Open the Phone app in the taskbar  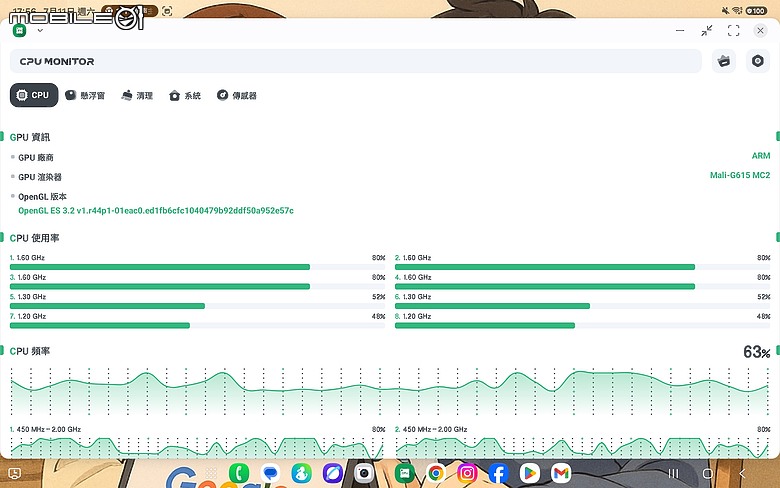239,473
